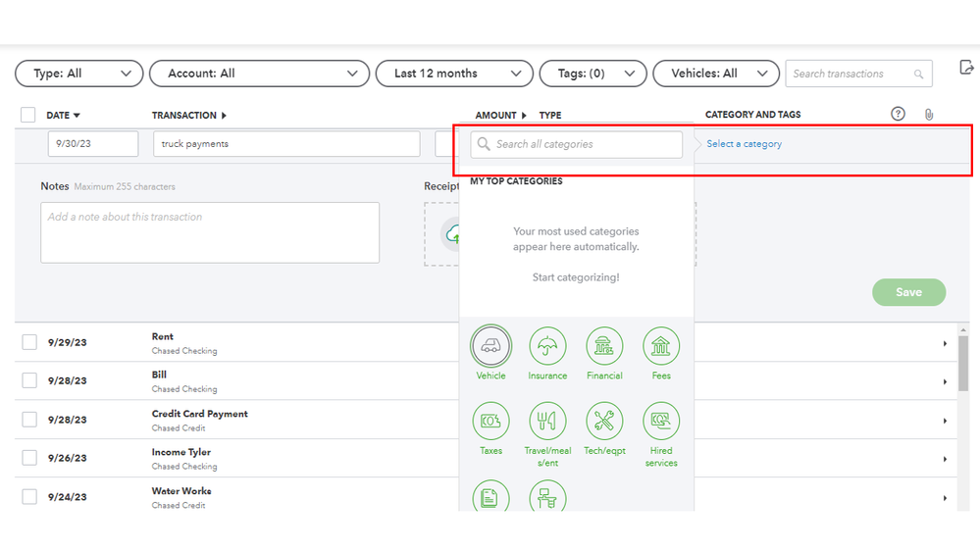Tick the checkbox for the Rent transaction
980x551 pixels.
pyautogui.click(x=29, y=342)
